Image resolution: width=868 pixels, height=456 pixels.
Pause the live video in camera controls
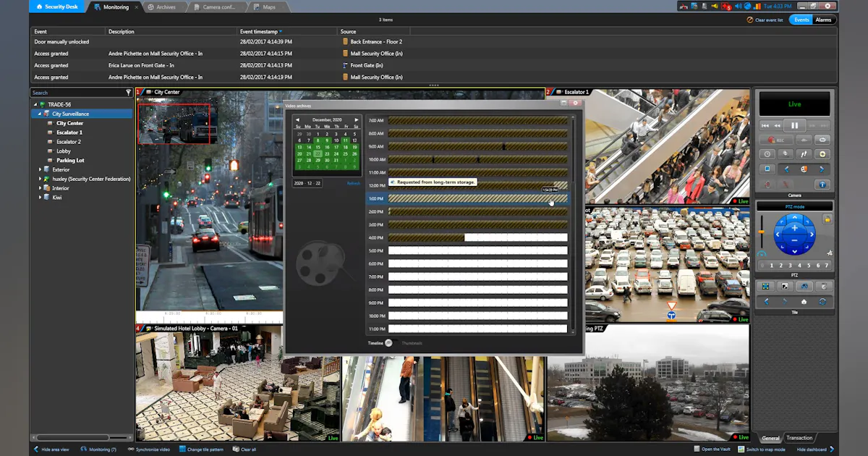click(795, 125)
